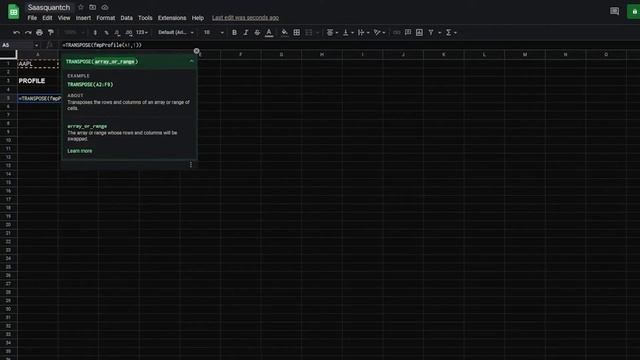640x360 pixels.
Task: Click cell A5 with TRANSPOSE formula
Action: coord(38,98)
